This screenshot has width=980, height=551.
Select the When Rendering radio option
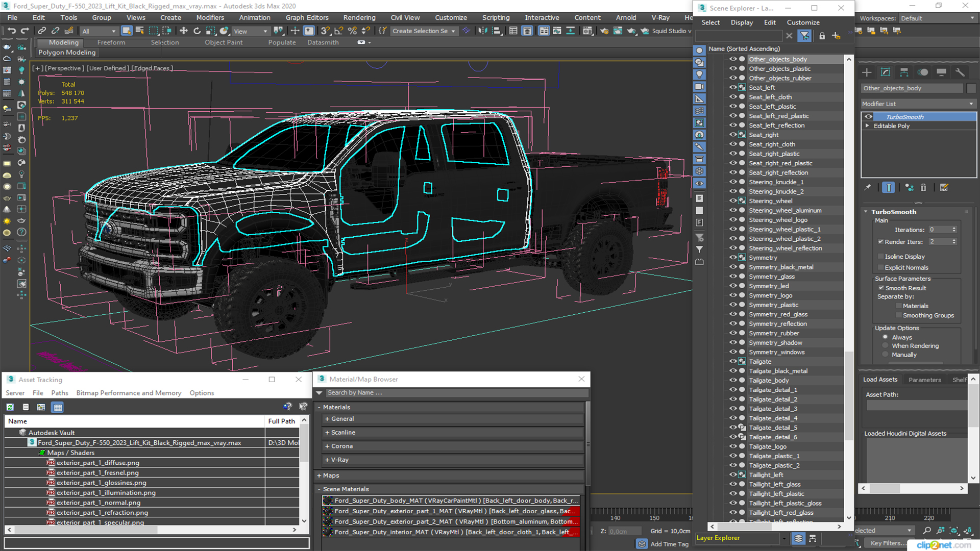(885, 346)
